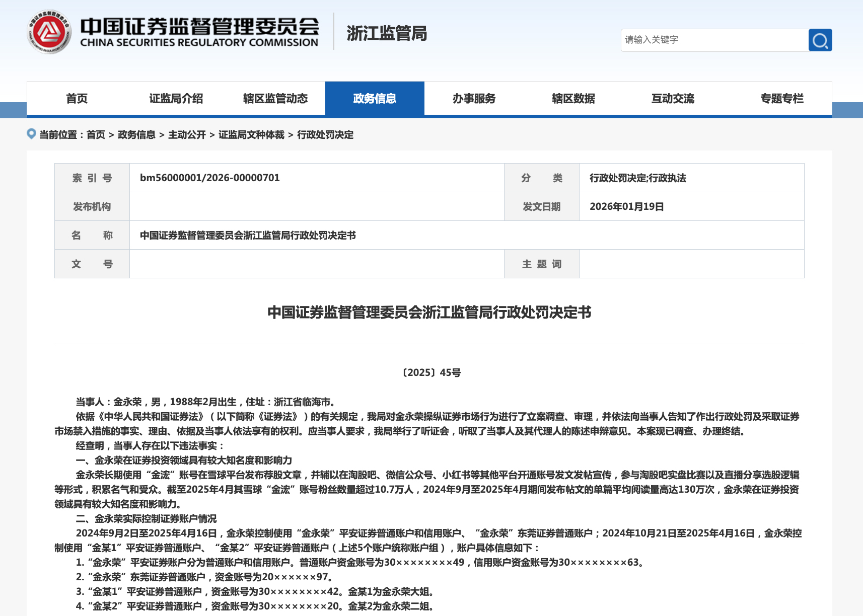Open the 证监局介绍 menu item

176,99
